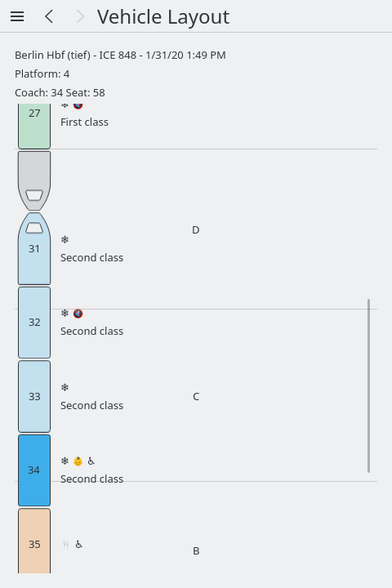Go back with the left arrow
392x588 pixels.
click(x=49, y=16)
